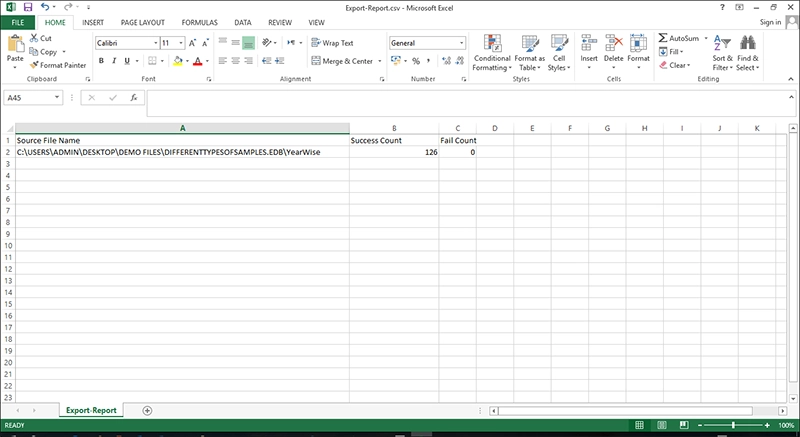Click the Redo arrow icon
This screenshot has width=800, height=437.
tap(67, 7)
